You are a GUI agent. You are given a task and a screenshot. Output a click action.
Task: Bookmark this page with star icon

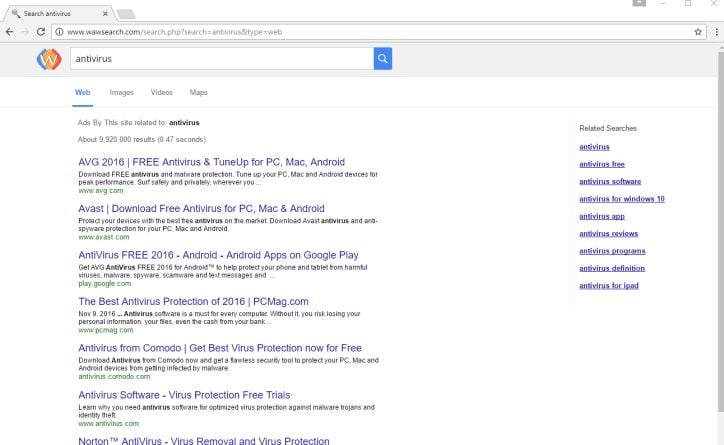click(698, 32)
